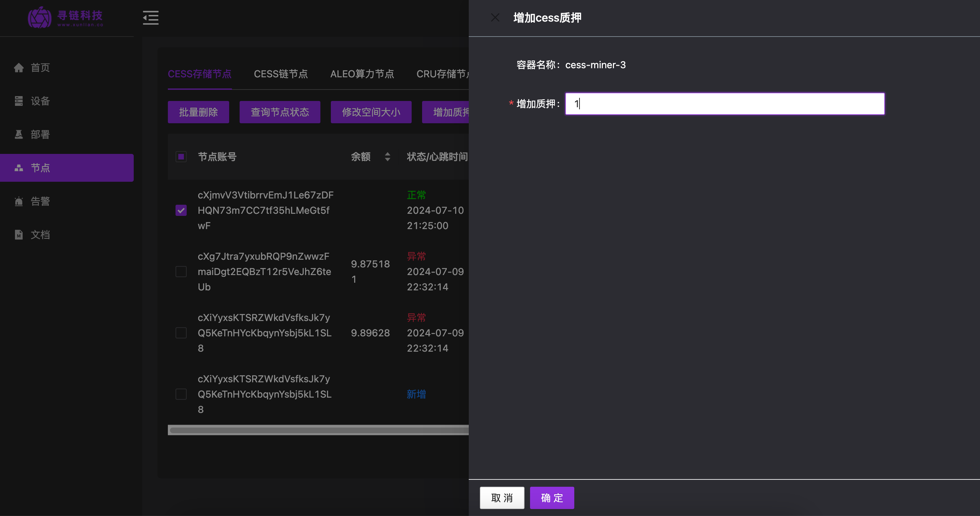Screen dimensions: 980x516
Task: Switch to the CESS链节点 tab
Action: pos(281,74)
